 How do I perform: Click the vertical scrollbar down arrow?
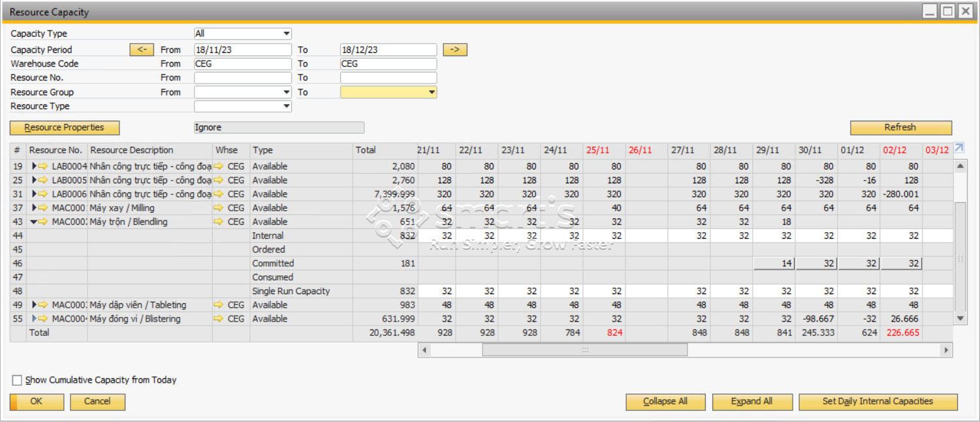(x=960, y=318)
